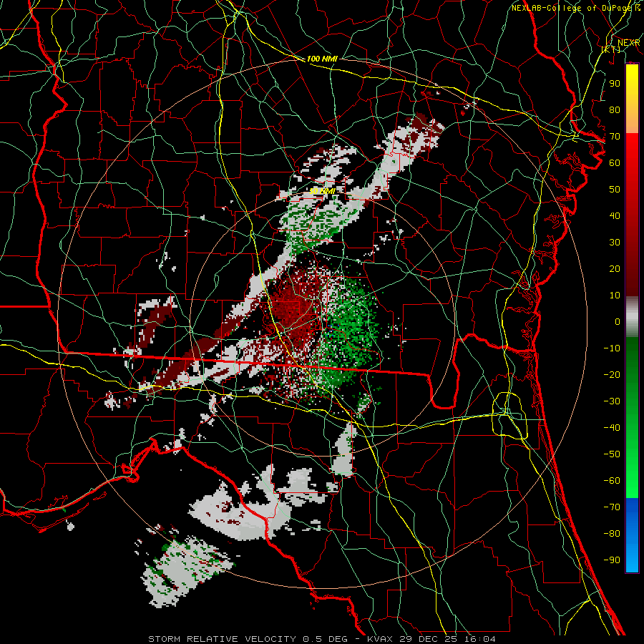This screenshot has width=644, height=644.
Task: Click the -90 scale label
Action: click(x=612, y=560)
